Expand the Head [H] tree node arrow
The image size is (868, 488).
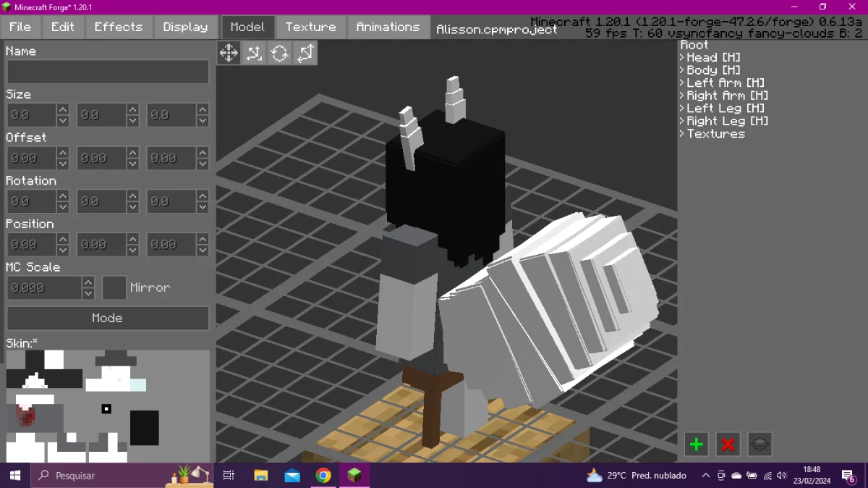coord(681,57)
